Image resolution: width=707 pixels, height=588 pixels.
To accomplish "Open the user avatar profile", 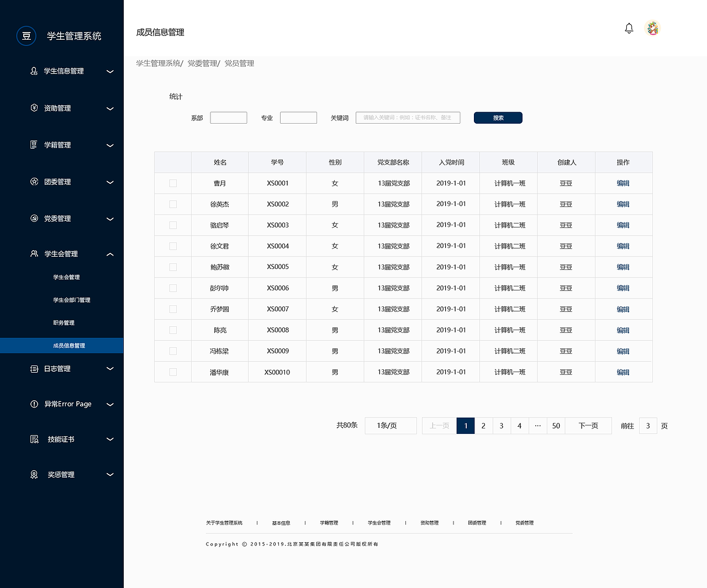I will pos(653,28).
